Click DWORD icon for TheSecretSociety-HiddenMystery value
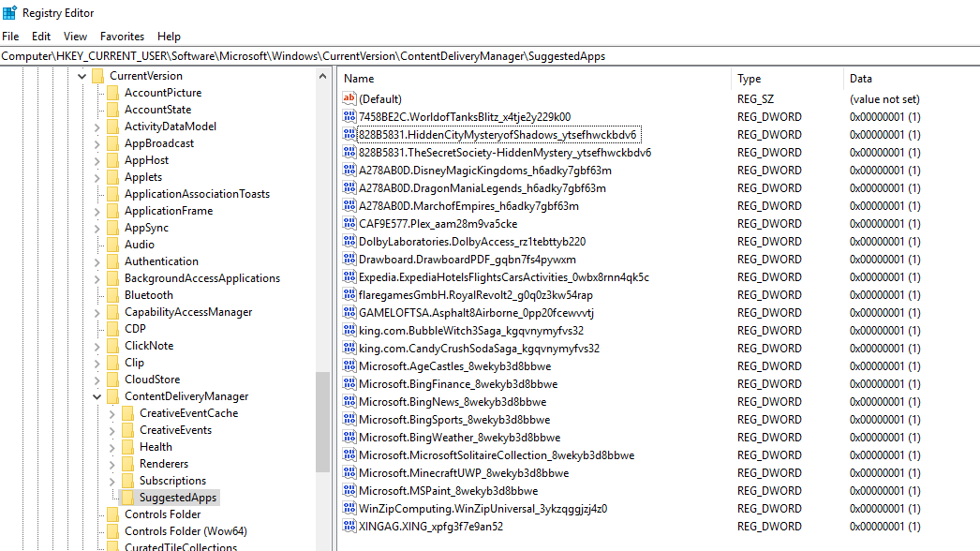Image resolution: width=980 pixels, height=551 pixels. click(x=349, y=152)
